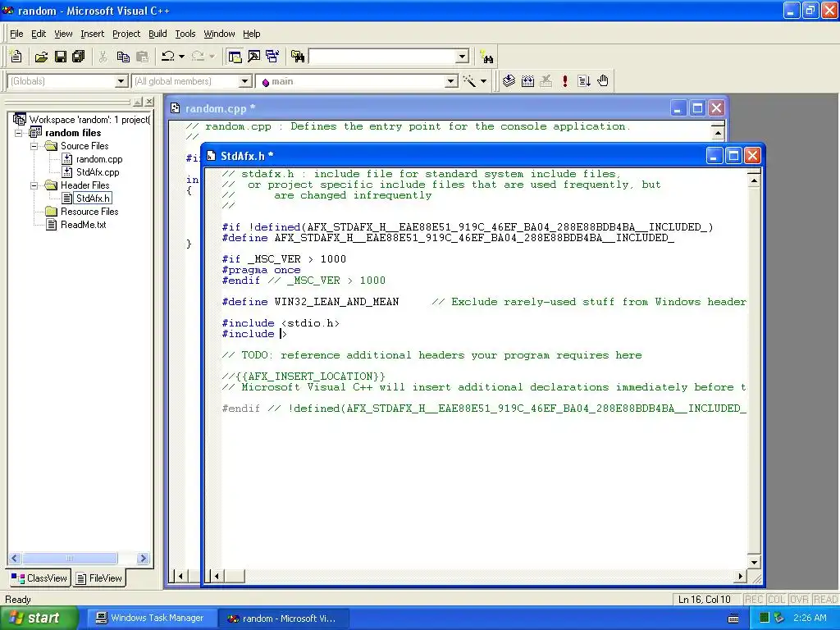Click the #include <stdio.h> line in StdAfx.h
The width and height of the screenshot is (840, 630).
click(281, 323)
